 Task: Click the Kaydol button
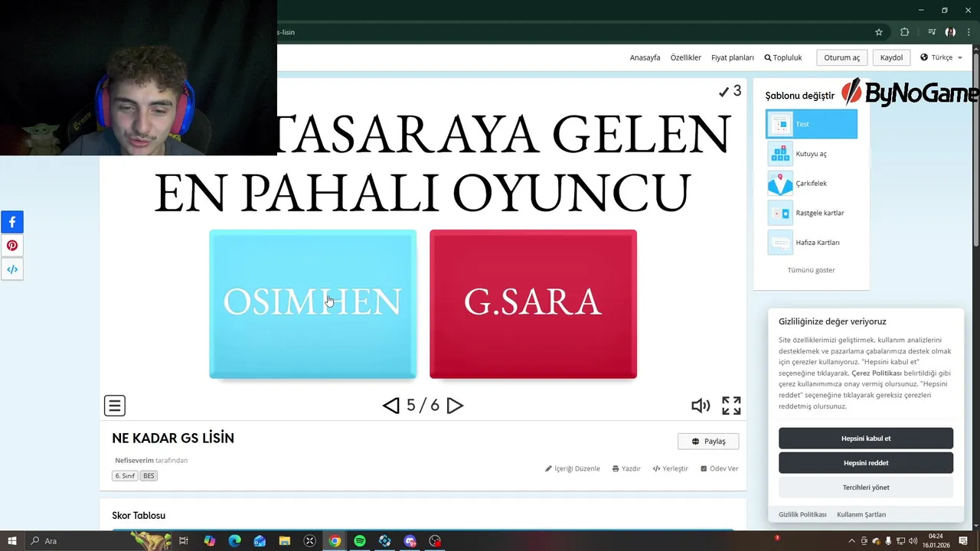pos(891,57)
